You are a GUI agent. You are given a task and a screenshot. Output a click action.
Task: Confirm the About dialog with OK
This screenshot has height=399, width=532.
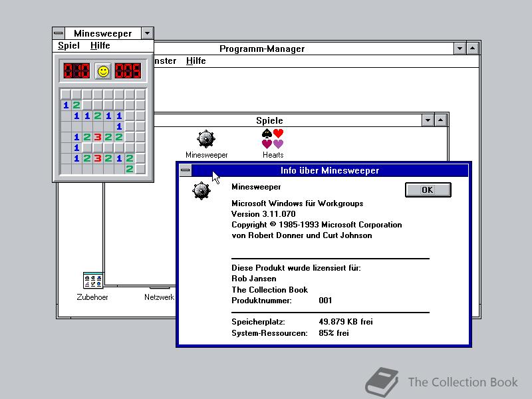click(428, 190)
